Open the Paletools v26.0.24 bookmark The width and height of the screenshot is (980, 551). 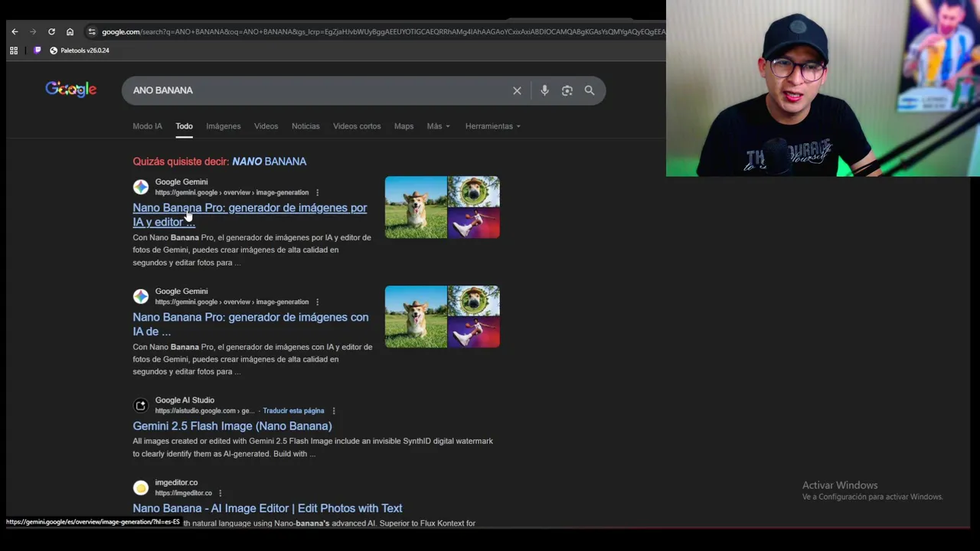tap(80, 51)
